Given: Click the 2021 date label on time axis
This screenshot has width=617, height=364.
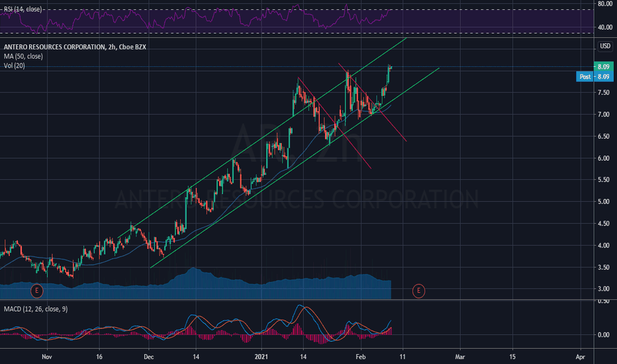Looking at the screenshot, I should click(x=261, y=357).
